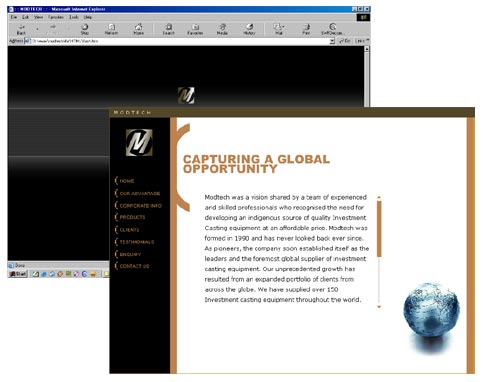Click the Windows Start button
The width and height of the screenshot is (483, 382).
[18, 274]
